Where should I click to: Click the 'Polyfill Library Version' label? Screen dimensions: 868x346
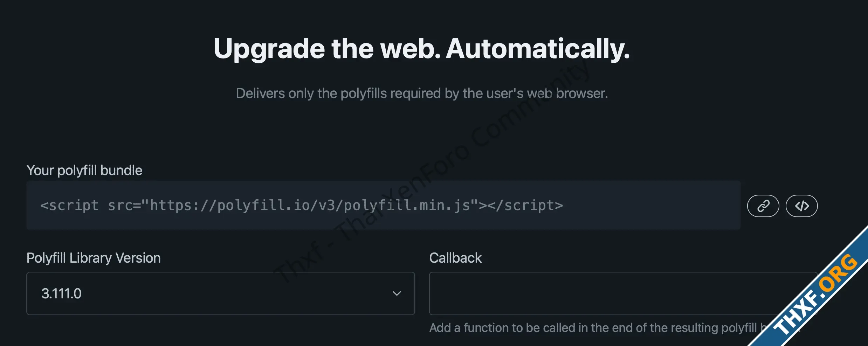[x=94, y=258]
